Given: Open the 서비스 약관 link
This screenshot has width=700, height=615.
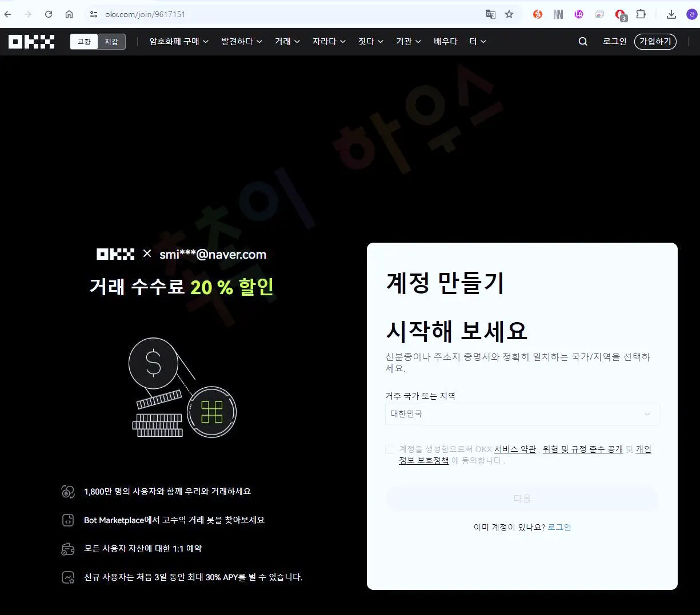Looking at the screenshot, I should tap(515, 449).
